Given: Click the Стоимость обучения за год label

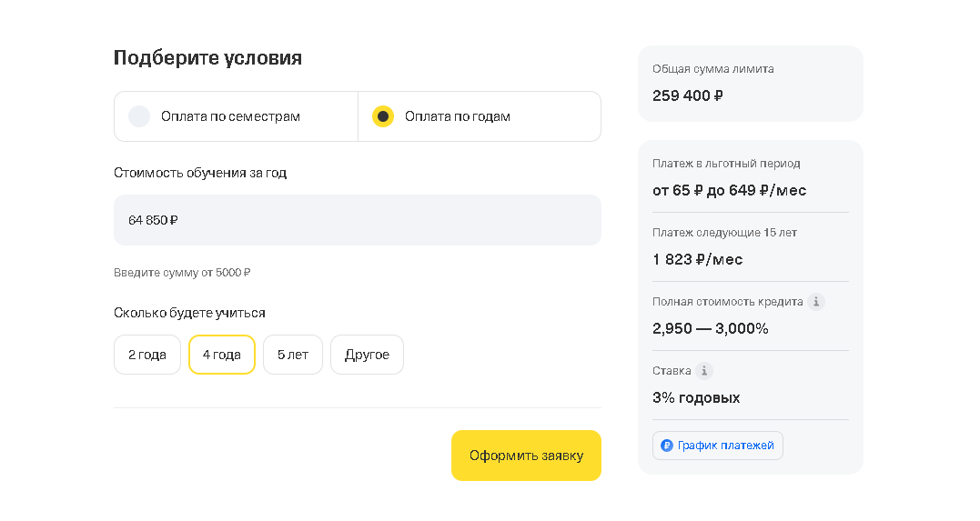Looking at the screenshot, I should 200,173.
